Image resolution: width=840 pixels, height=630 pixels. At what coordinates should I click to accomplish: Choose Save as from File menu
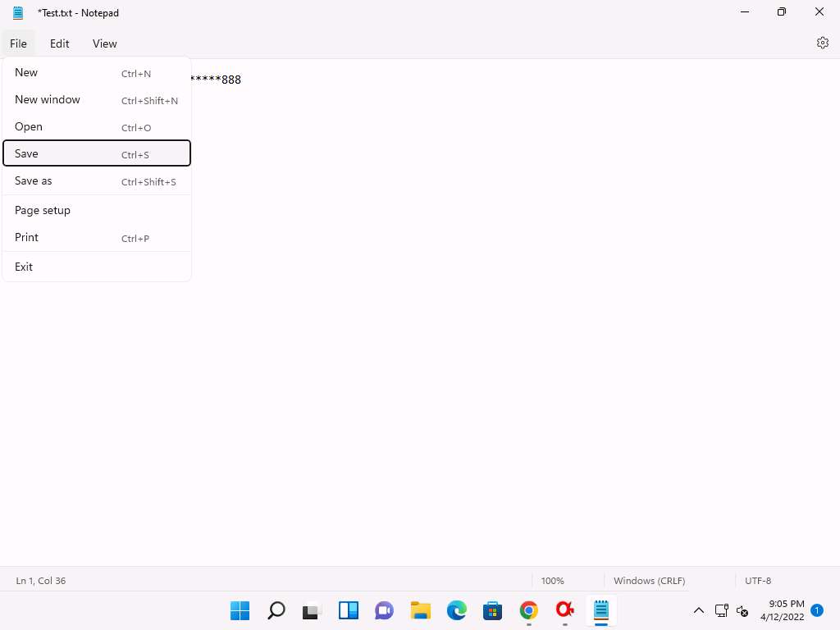(x=97, y=180)
